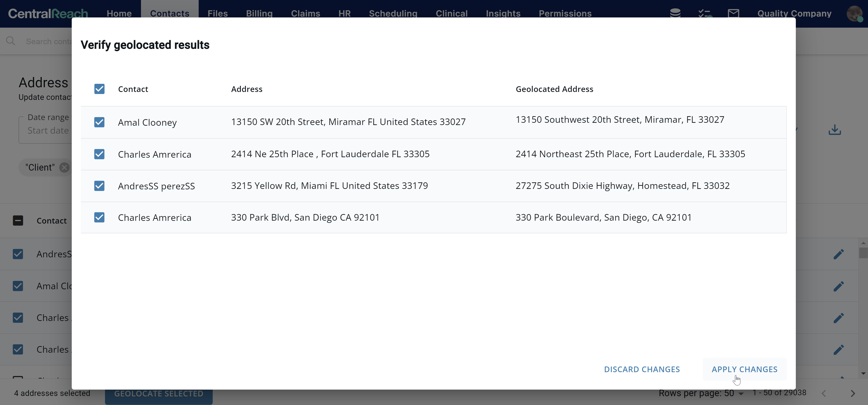Click the Geolocate Selected button
Viewport: 868px width, 405px height.
click(x=159, y=393)
